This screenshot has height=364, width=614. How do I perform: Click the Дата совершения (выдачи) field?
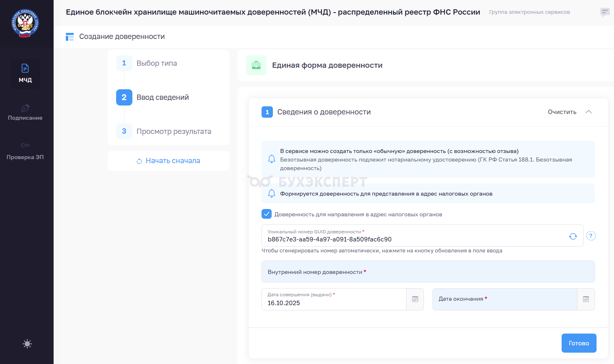tap(334, 299)
